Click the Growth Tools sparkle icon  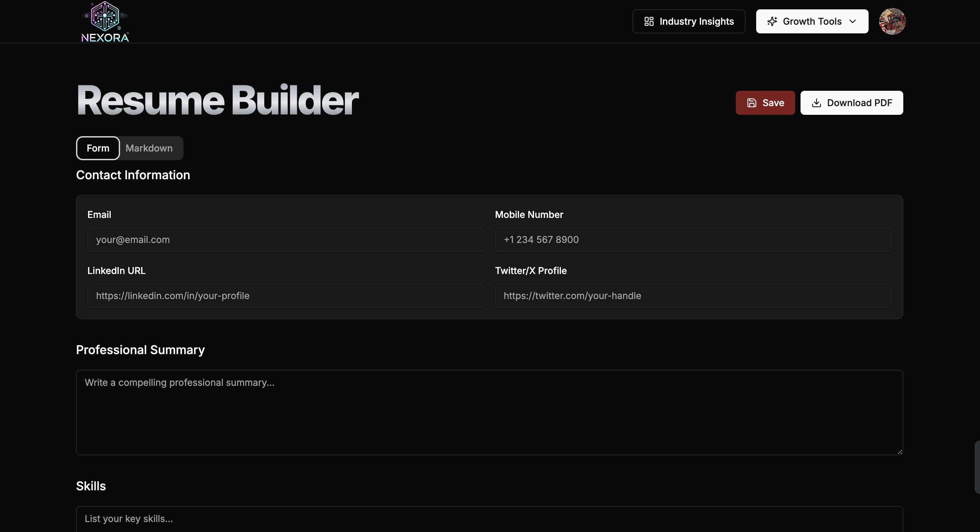click(772, 21)
